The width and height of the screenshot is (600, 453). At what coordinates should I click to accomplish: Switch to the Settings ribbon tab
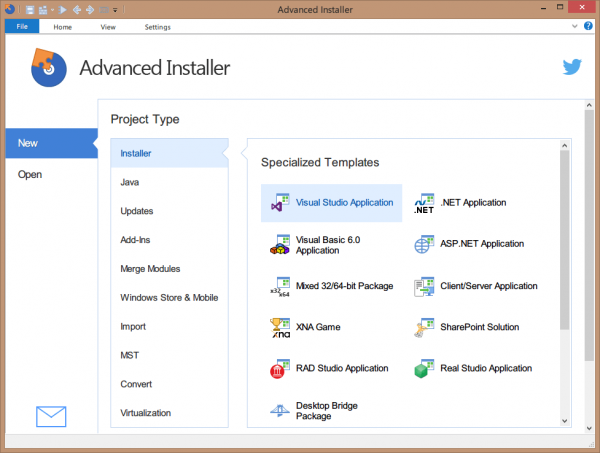[x=158, y=27]
